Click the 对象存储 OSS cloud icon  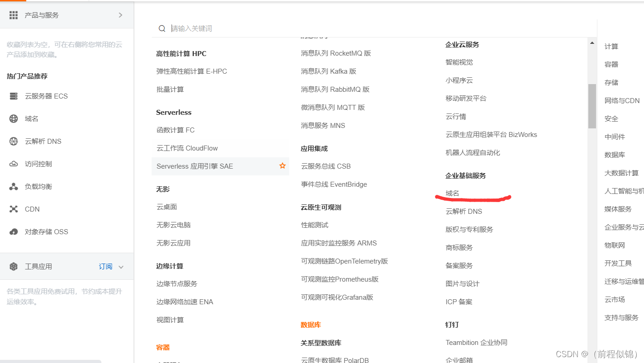coord(14,231)
